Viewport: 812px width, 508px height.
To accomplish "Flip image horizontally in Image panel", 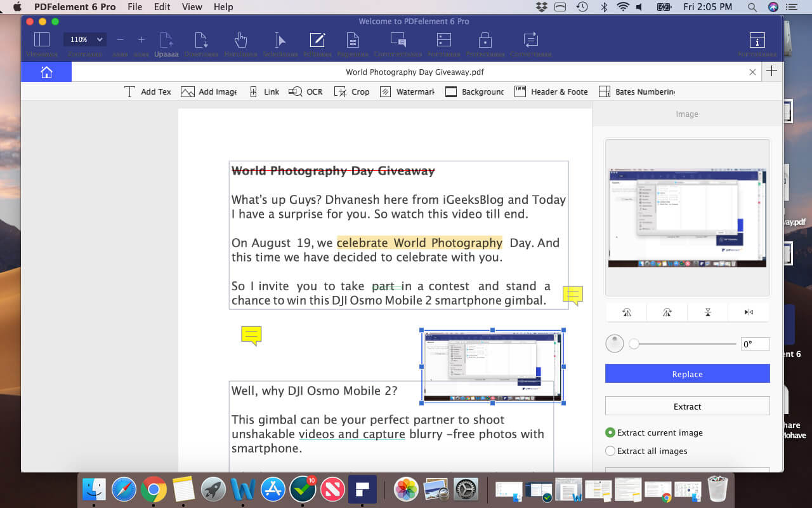I will pos(749,312).
